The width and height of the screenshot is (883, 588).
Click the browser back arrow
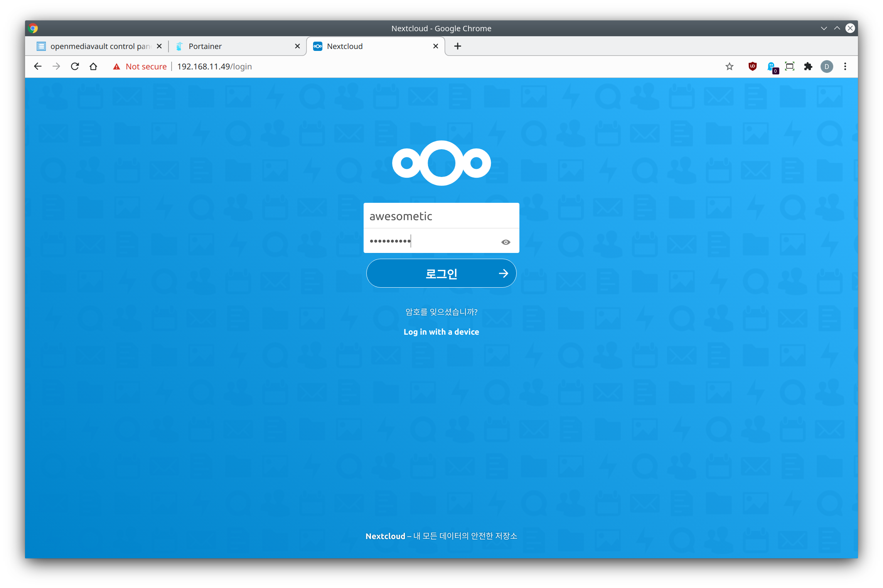click(x=38, y=66)
